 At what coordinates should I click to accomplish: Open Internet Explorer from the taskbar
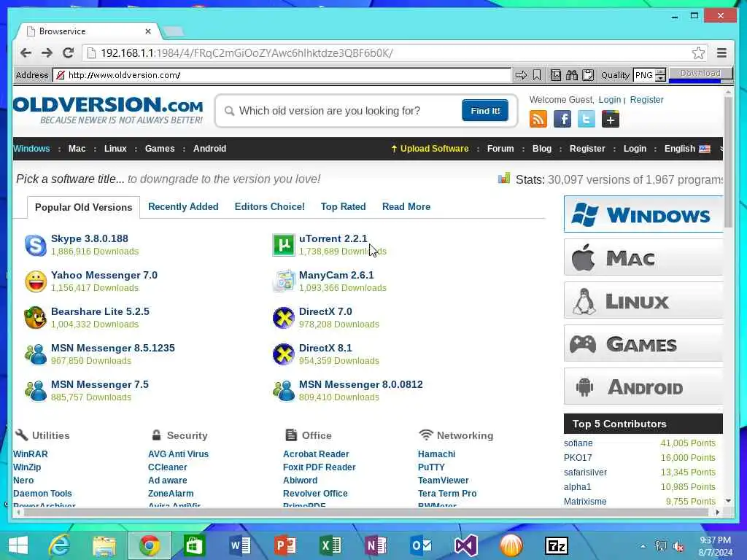[x=60, y=545]
